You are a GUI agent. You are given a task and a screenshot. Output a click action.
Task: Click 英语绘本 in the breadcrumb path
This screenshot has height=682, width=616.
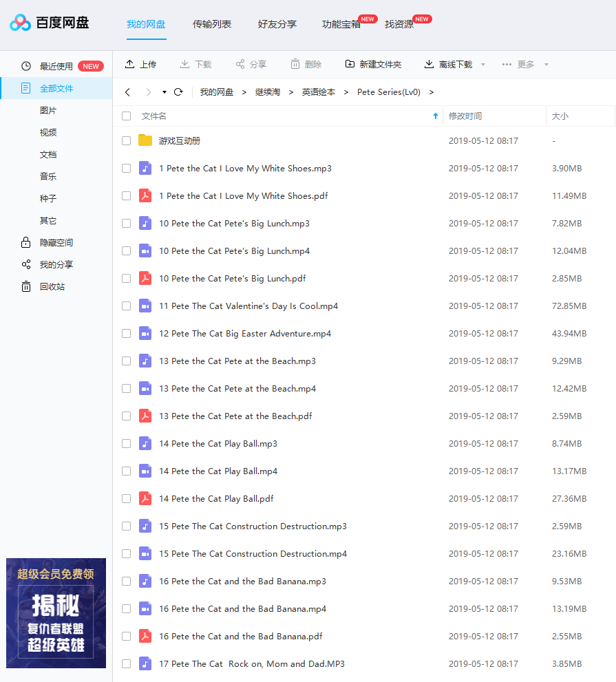pos(318,92)
